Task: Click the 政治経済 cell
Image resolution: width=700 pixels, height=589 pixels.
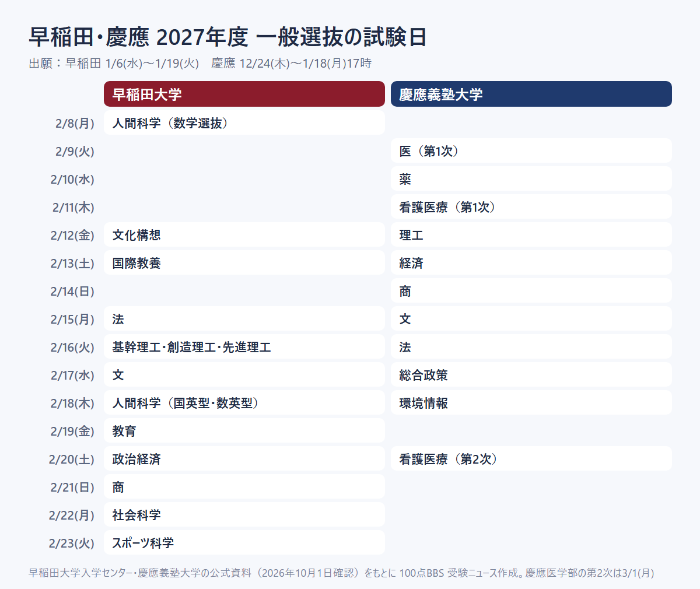Action: 244,458
